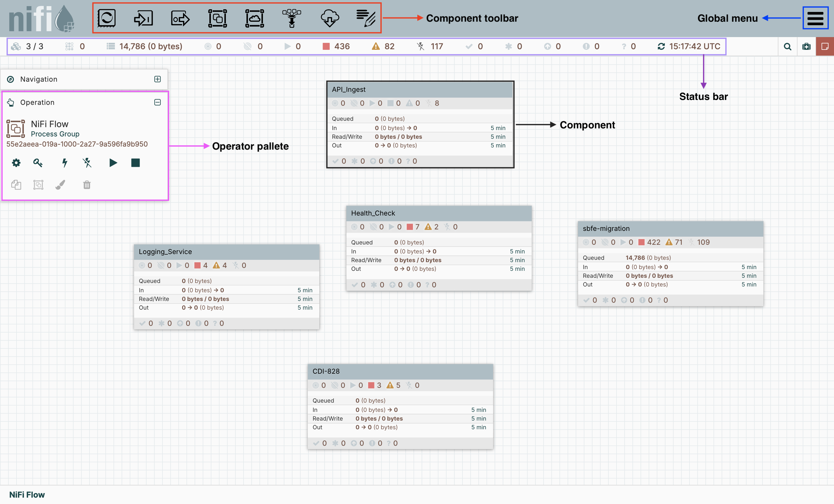Open search from the status bar
Image resolution: width=834 pixels, height=504 pixels.
(x=788, y=46)
